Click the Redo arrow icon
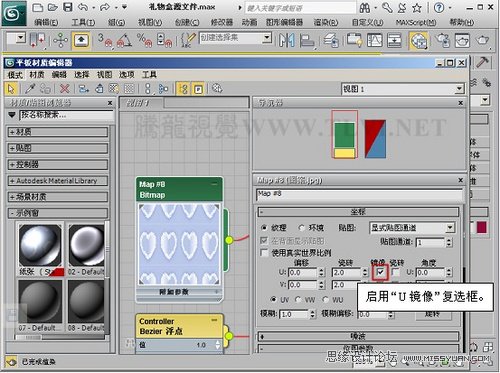Screen dimensions: 500x373 point(105,7)
